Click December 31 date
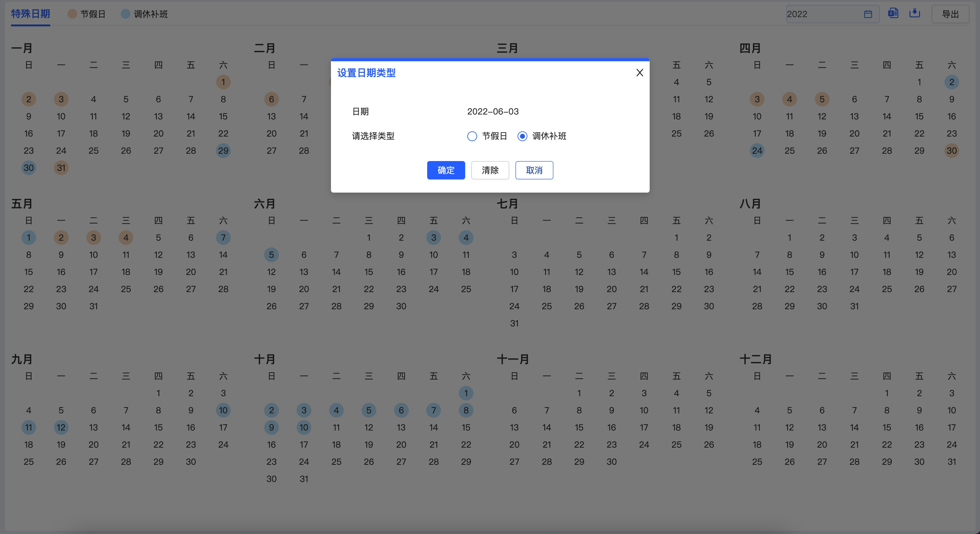The height and width of the screenshot is (534, 980). (x=952, y=462)
